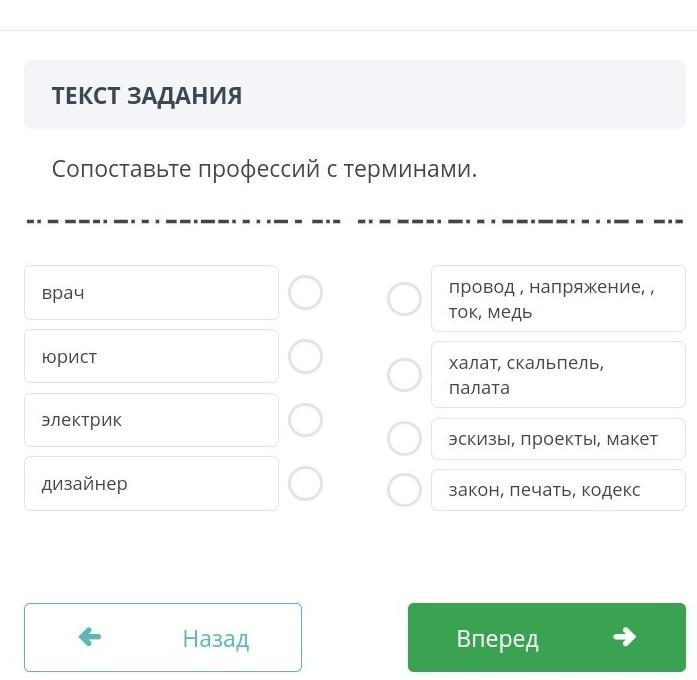Click the электрик profession box

point(151,420)
